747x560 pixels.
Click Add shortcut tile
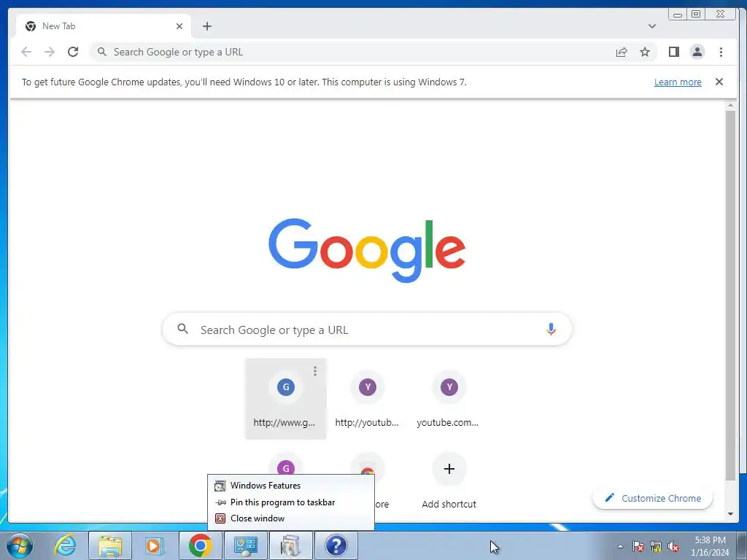(x=449, y=481)
